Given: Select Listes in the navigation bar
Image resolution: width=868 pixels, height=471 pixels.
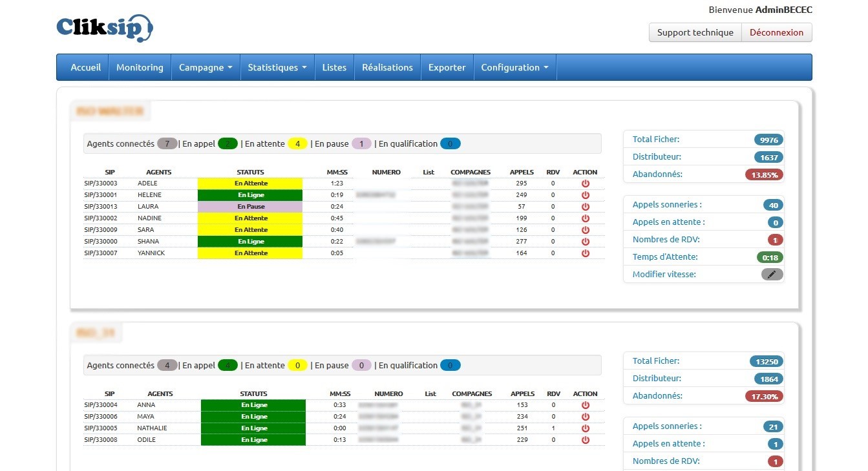Looking at the screenshot, I should 334,67.
